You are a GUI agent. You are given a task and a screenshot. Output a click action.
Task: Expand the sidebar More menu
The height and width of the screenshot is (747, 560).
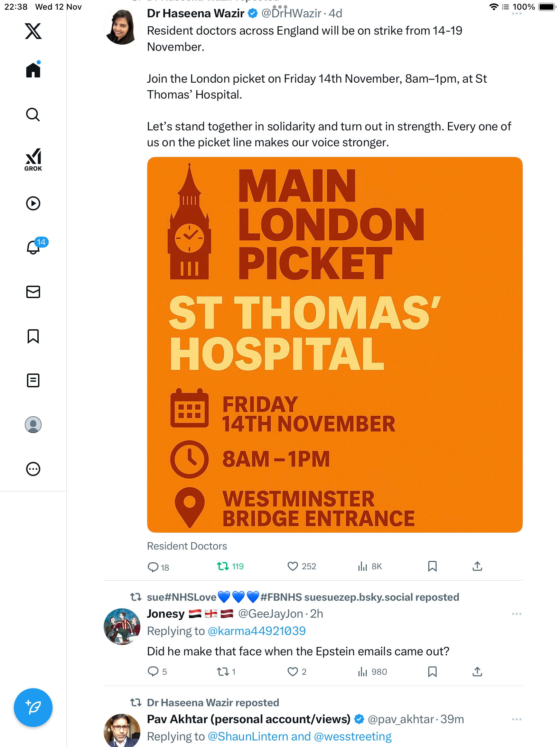pyautogui.click(x=33, y=469)
